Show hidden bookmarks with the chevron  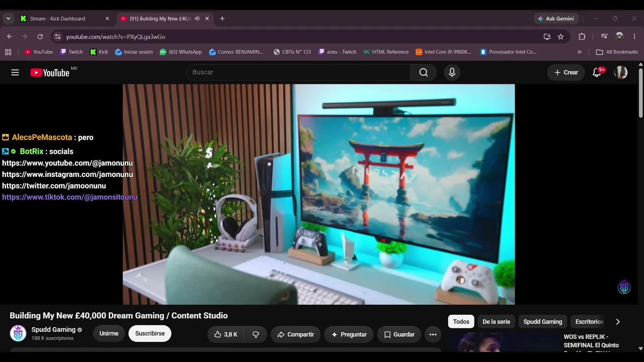pyautogui.click(x=580, y=52)
